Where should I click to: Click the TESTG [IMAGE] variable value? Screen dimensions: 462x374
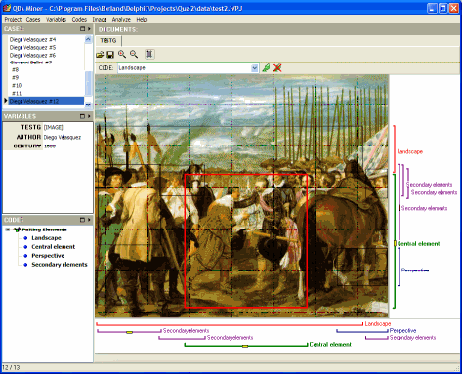pyautogui.click(x=53, y=127)
